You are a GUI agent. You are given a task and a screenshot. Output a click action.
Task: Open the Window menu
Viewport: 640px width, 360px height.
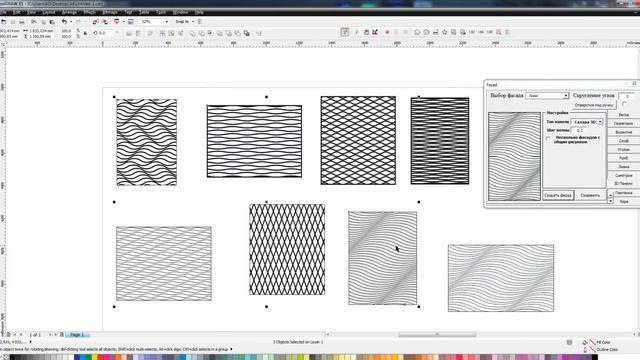180,12
